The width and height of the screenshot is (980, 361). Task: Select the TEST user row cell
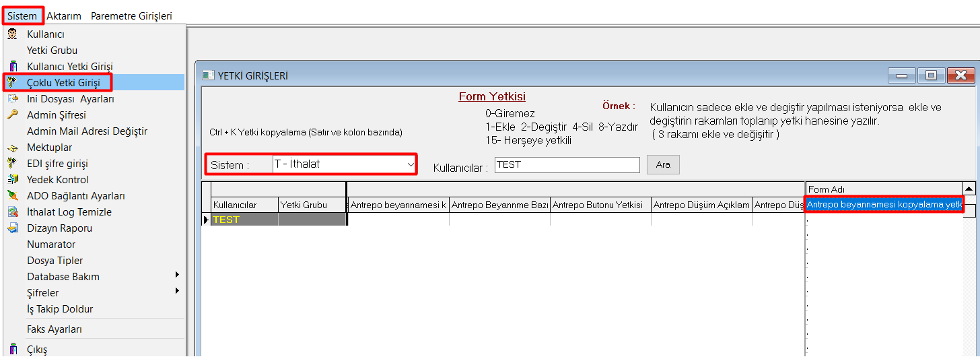(x=244, y=220)
